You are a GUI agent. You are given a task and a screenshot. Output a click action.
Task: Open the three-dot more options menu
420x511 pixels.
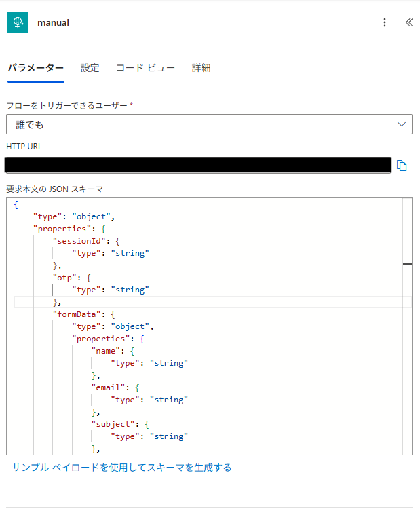click(x=385, y=22)
